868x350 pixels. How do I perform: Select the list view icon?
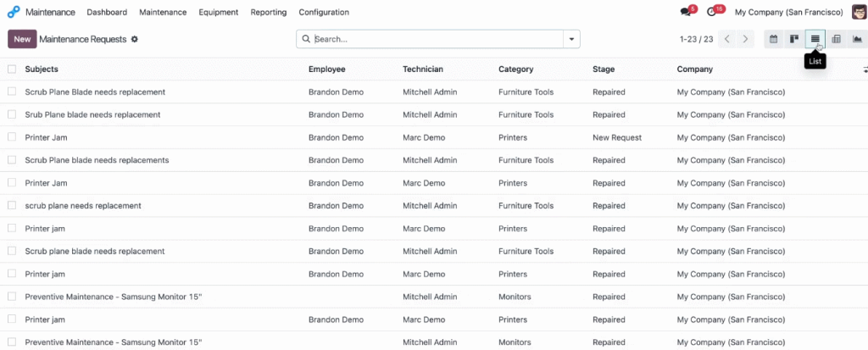point(815,39)
